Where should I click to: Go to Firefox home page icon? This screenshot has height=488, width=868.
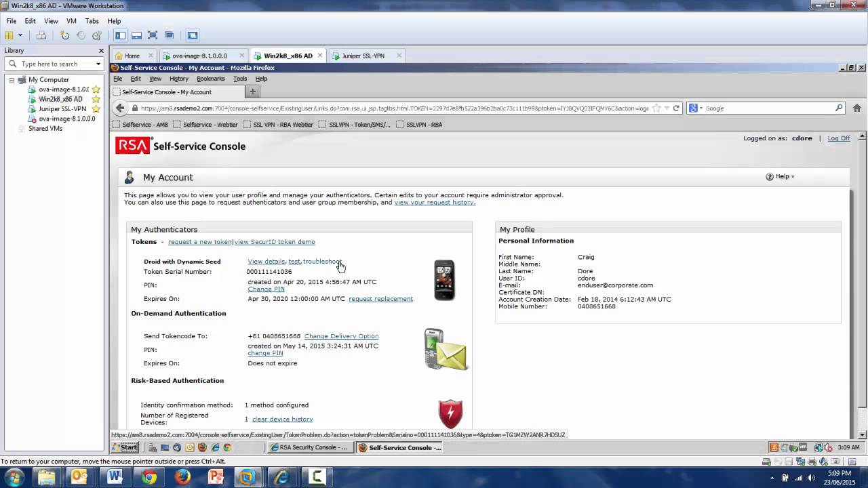pos(857,108)
